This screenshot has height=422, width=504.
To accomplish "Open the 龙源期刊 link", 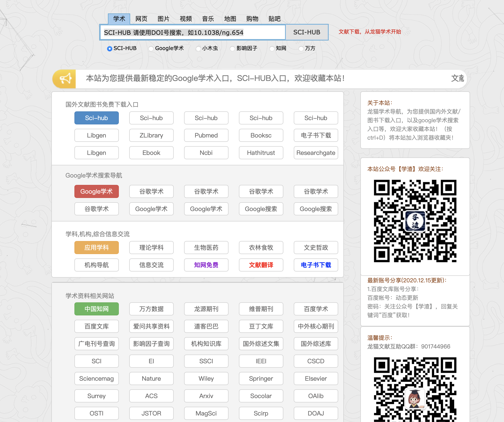I will pyautogui.click(x=206, y=309).
